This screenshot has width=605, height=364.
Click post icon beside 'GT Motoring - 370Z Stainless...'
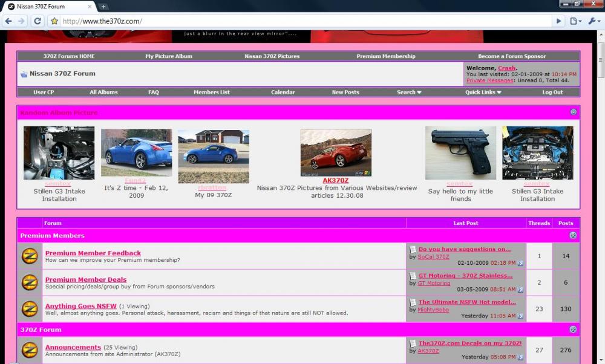[413, 276]
